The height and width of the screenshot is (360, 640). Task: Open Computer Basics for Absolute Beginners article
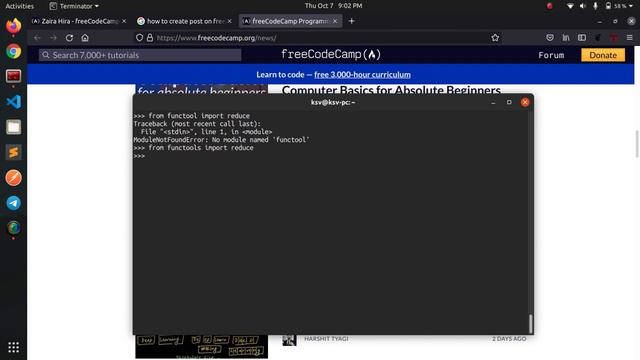pos(391,90)
